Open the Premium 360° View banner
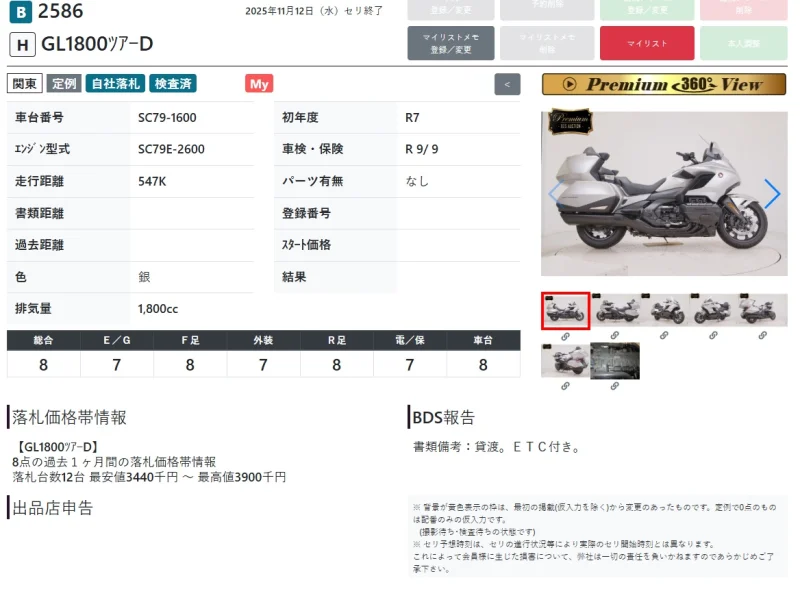The image size is (800, 600). (x=664, y=84)
